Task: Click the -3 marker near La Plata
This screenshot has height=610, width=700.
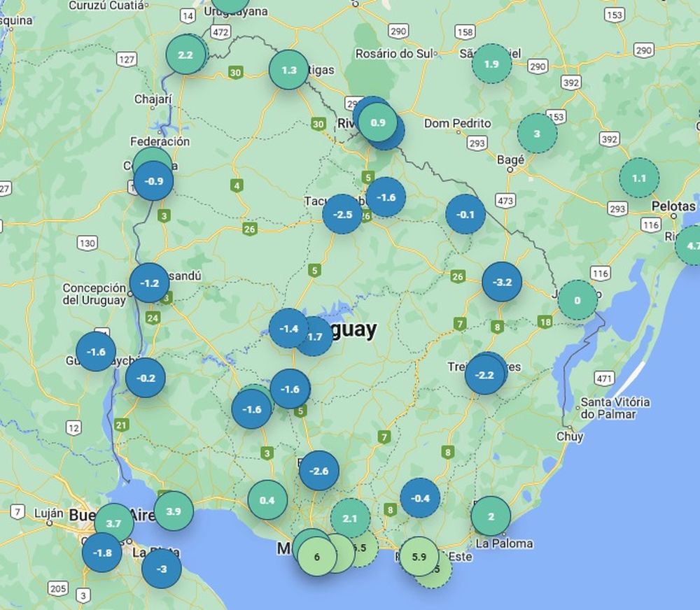Action: point(162,569)
